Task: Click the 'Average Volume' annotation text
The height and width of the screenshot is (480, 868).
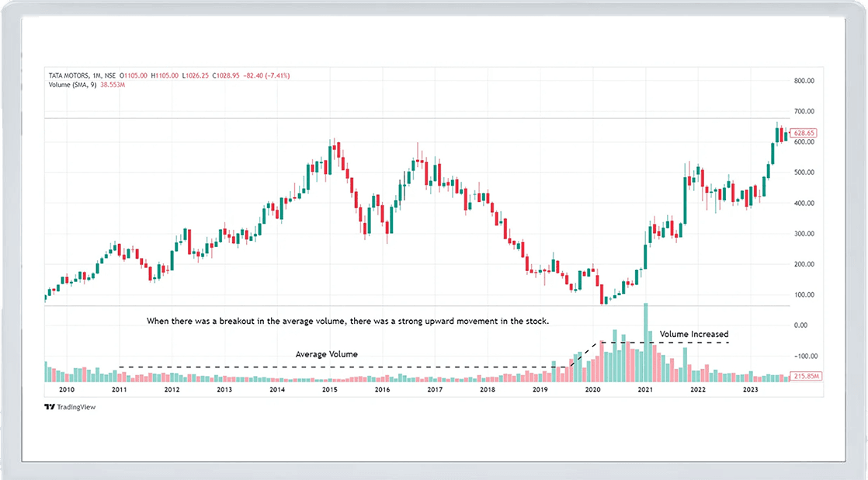Action: [x=326, y=354]
